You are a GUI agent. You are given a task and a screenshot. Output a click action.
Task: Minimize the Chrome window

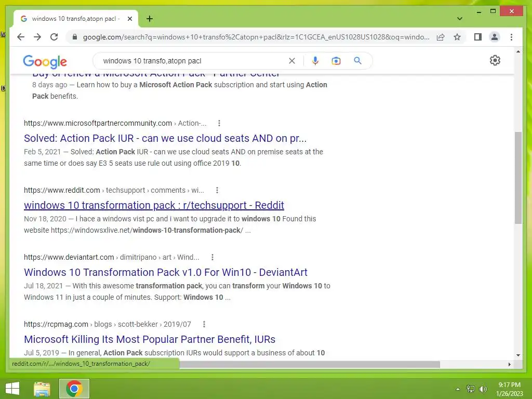[478, 11]
